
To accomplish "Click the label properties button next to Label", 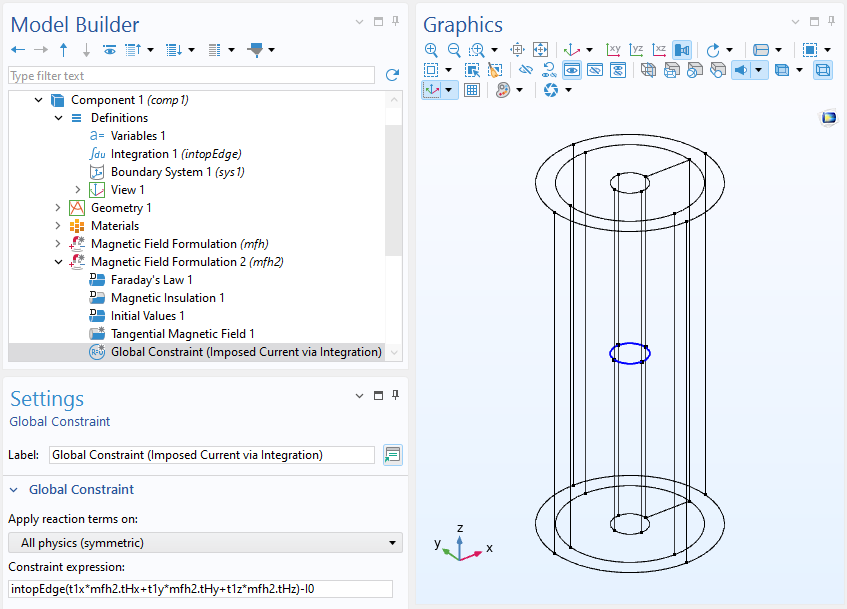I will 392,455.
